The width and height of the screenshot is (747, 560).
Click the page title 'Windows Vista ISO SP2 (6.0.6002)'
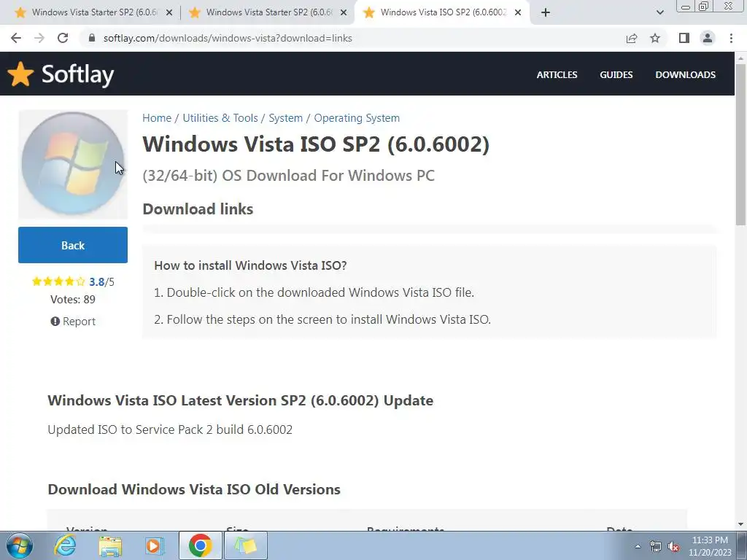point(316,144)
